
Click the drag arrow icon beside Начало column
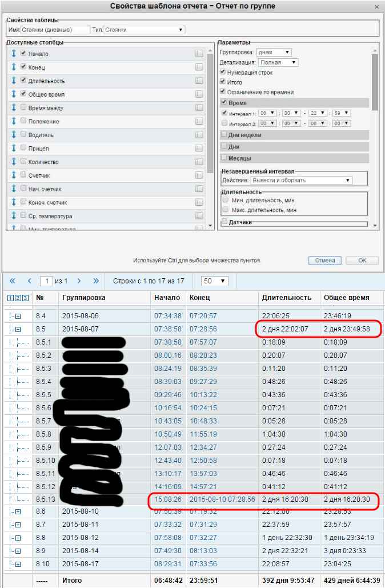point(14,54)
